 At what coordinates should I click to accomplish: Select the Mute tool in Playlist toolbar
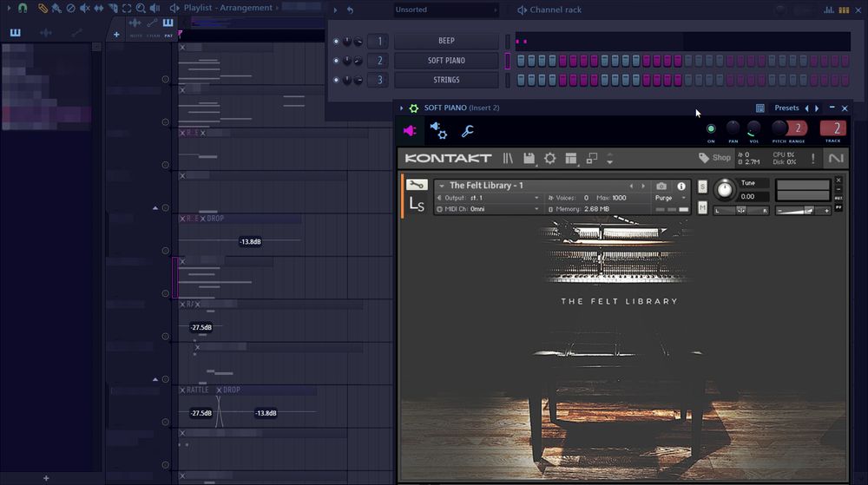[x=84, y=8]
